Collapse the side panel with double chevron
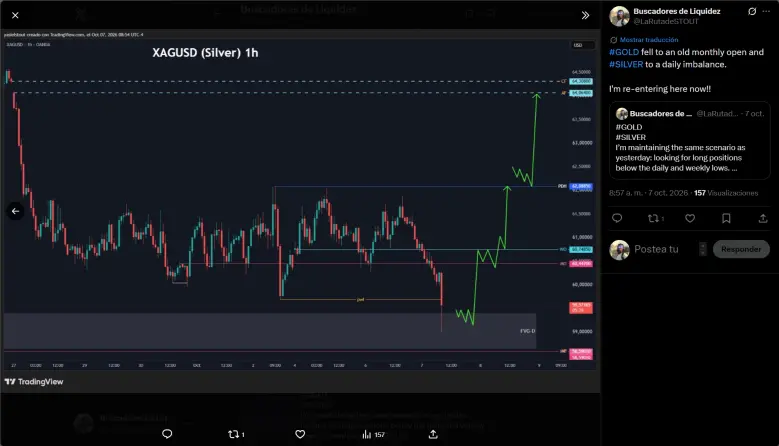This screenshot has width=779, height=446. click(585, 15)
